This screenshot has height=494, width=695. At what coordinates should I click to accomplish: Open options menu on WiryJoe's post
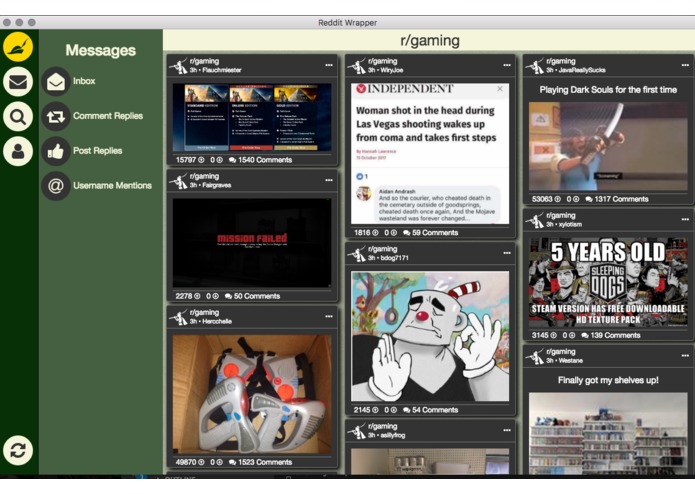pyautogui.click(x=507, y=65)
